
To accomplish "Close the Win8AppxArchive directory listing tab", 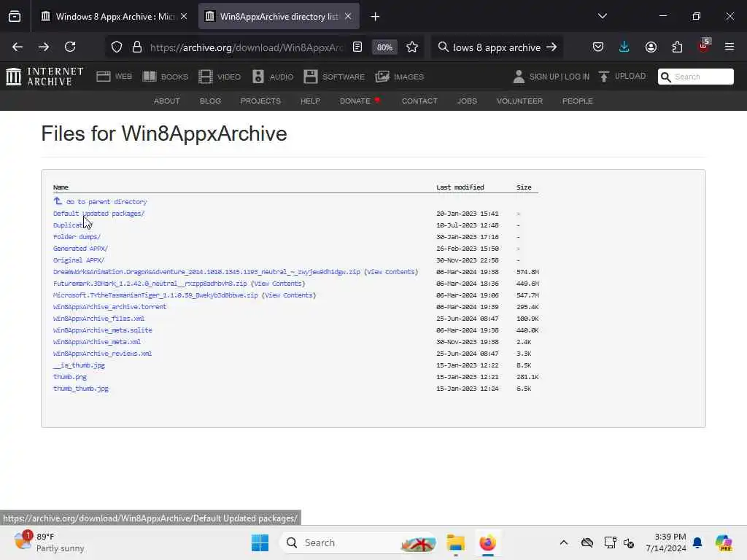I will (348, 17).
